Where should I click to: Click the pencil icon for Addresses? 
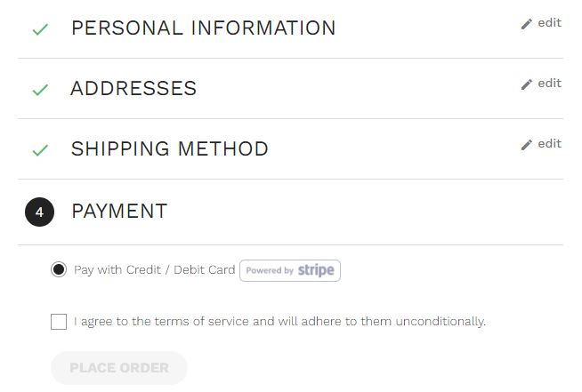click(x=527, y=84)
